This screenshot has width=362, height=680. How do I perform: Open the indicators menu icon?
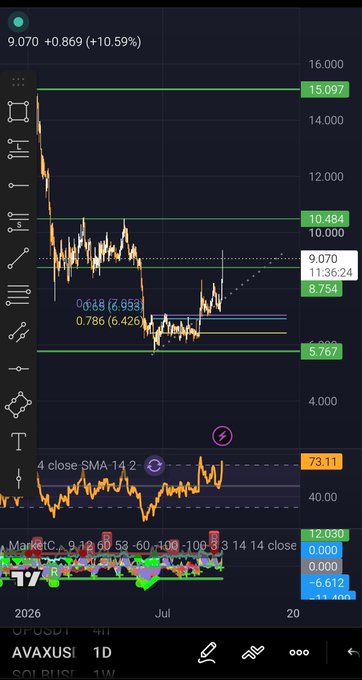point(253,652)
